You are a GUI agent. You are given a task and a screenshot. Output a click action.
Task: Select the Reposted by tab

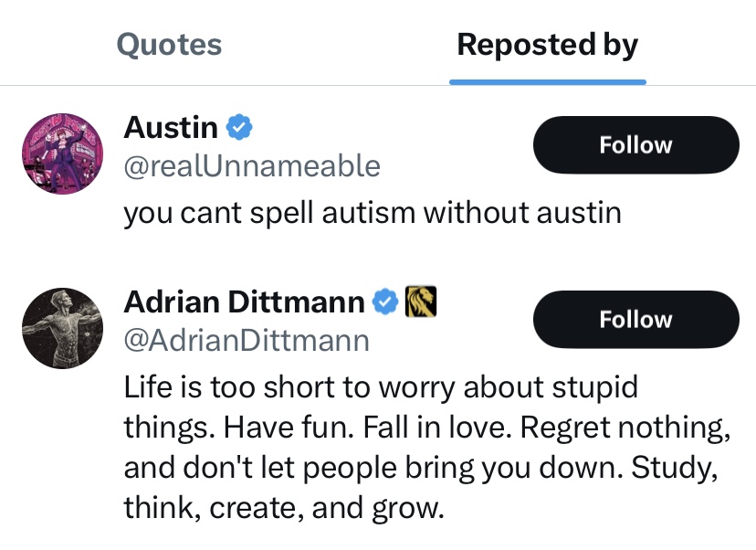click(547, 45)
